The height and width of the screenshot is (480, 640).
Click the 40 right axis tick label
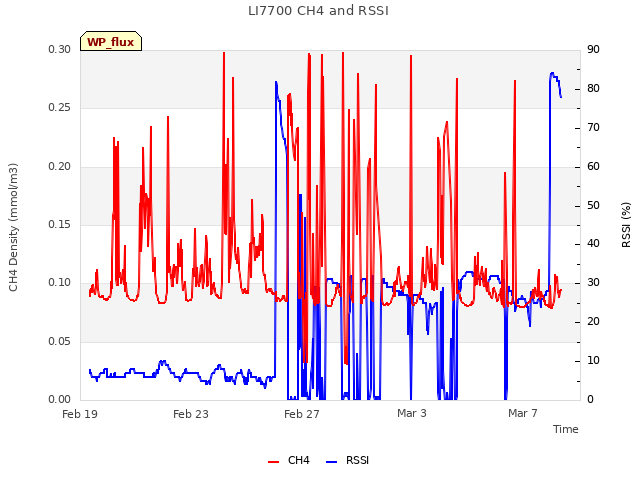[x=593, y=244]
